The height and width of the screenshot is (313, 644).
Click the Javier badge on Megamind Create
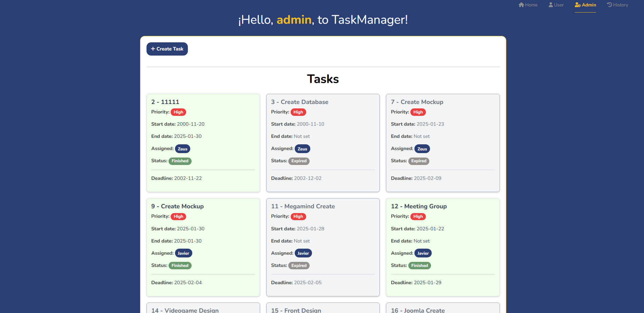pyautogui.click(x=303, y=253)
